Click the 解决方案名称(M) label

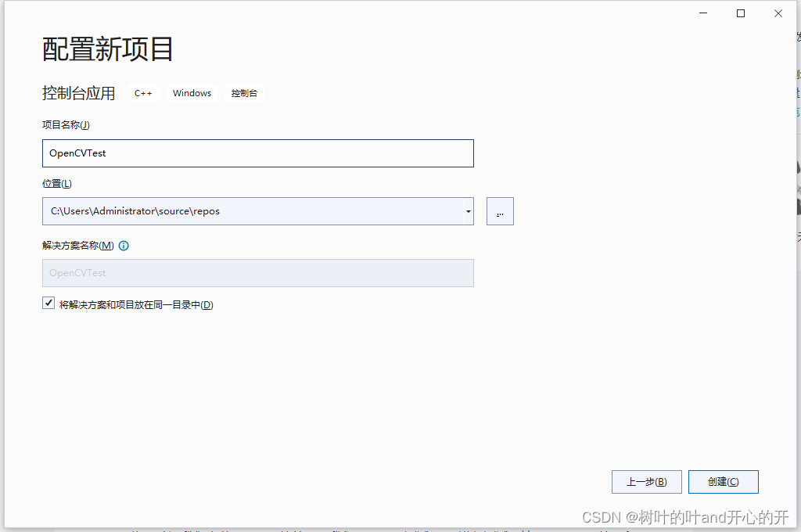(x=78, y=246)
